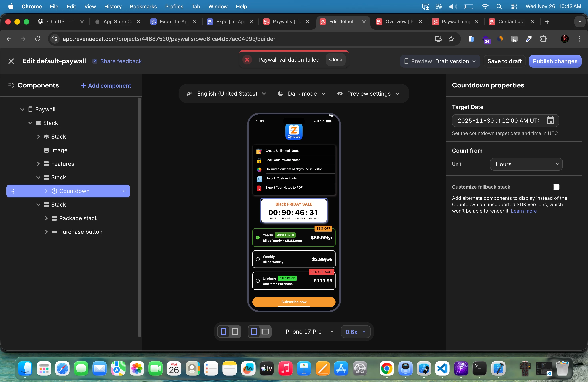Click the calendar icon in Target Date field
The width and height of the screenshot is (588, 382).
550,120
